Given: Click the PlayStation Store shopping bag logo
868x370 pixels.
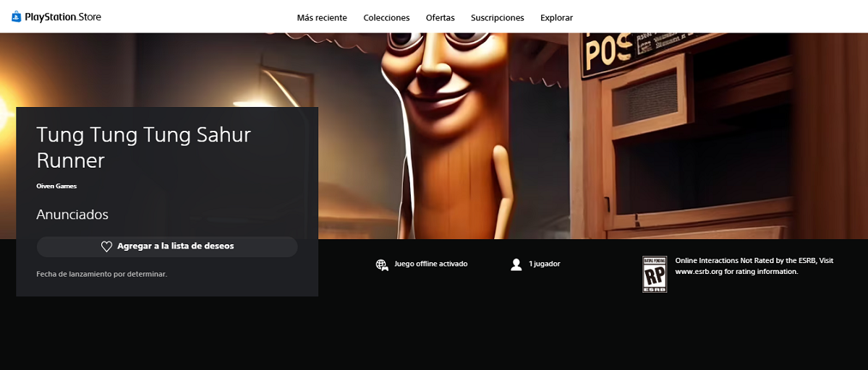Looking at the screenshot, I should tap(17, 17).
